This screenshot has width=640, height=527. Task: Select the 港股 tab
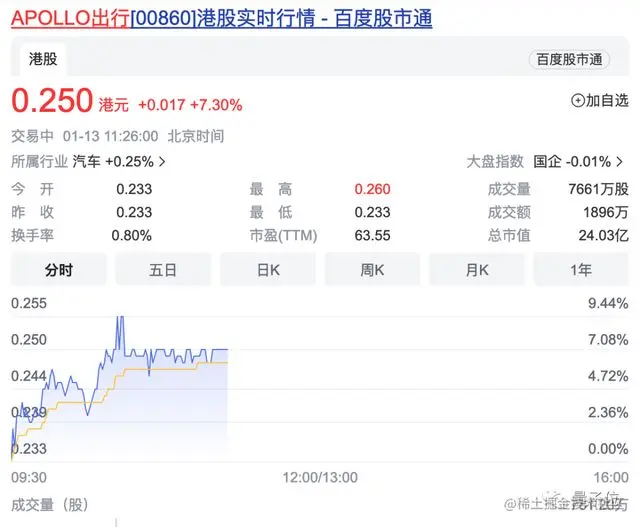(x=43, y=59)
